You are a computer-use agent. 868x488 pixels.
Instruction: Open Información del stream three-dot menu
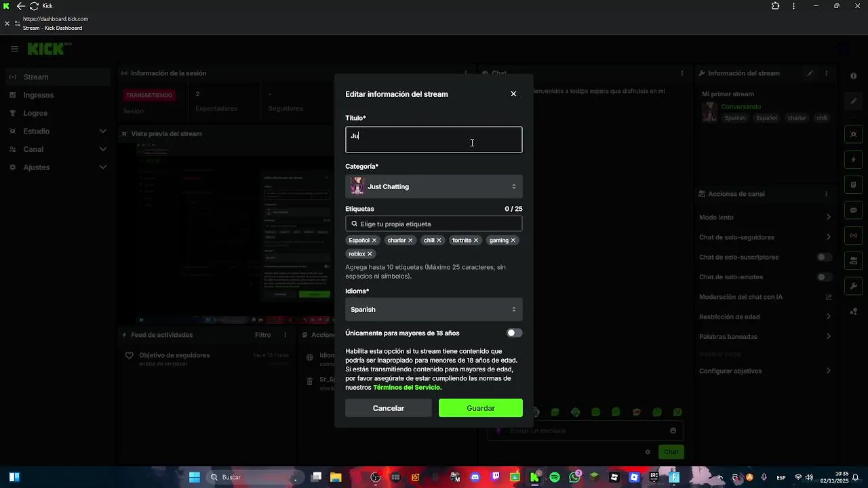[x=826, y=73]
